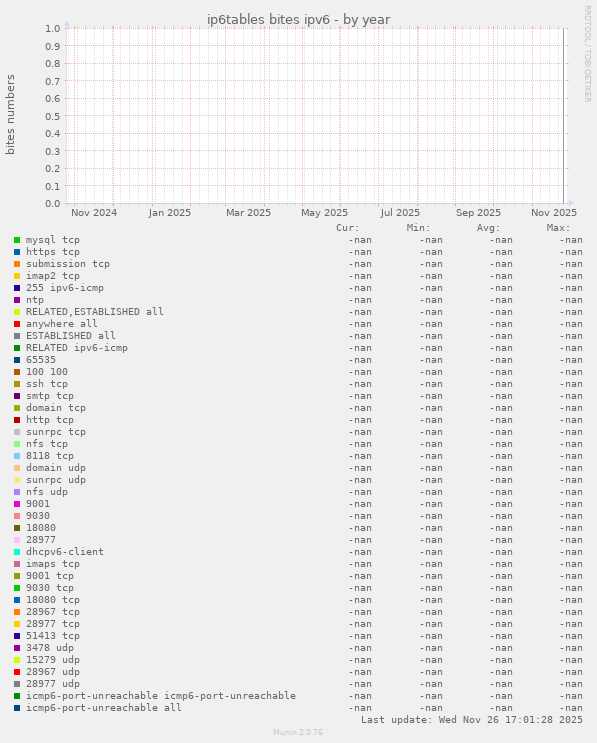Click the 'bites numbers' y-axis label
Image resolution: width=597 pixels, height=743 pixels.
(10, 114)
